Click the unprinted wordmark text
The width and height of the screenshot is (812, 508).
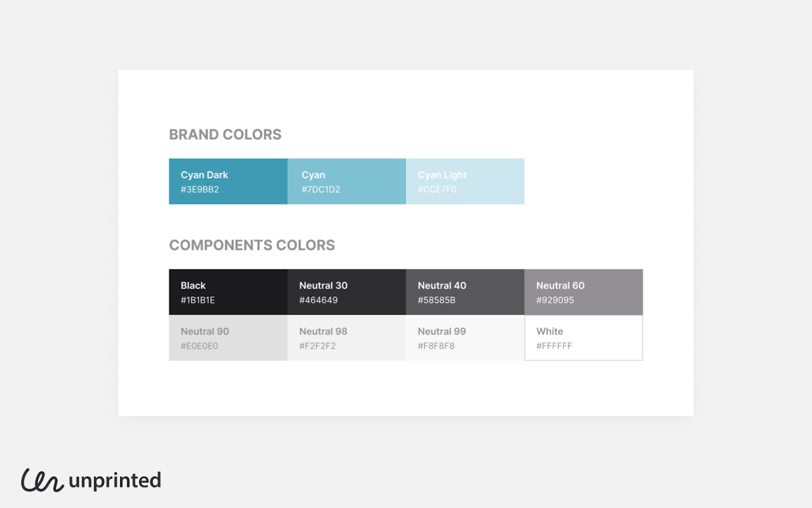pyautogui.click(x=115, y=480)
